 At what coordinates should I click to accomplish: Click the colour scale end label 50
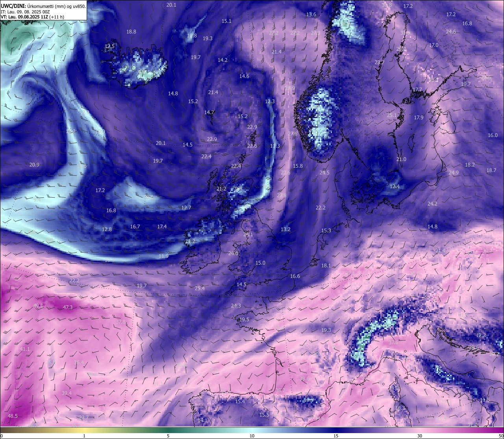(500, 436)
